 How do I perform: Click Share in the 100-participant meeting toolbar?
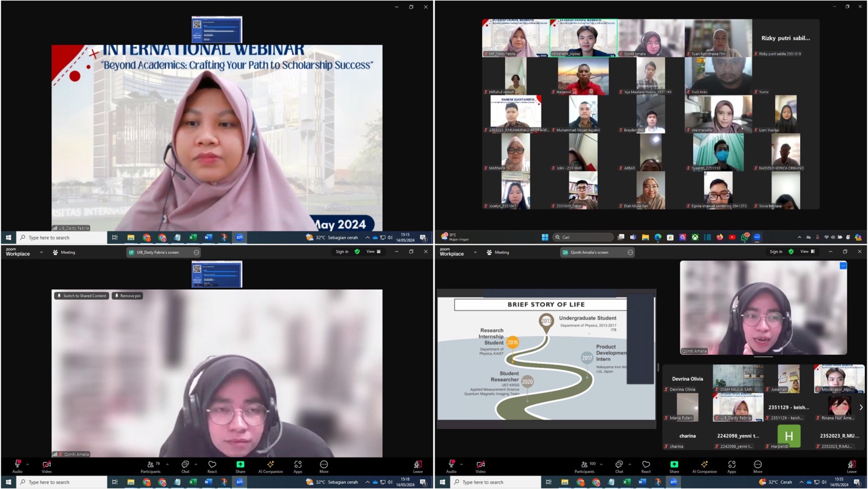[x=674, y=466]
